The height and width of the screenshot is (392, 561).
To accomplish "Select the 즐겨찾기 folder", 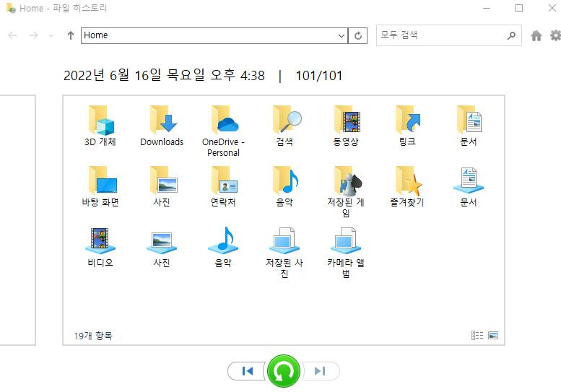I will pos(407,186).
